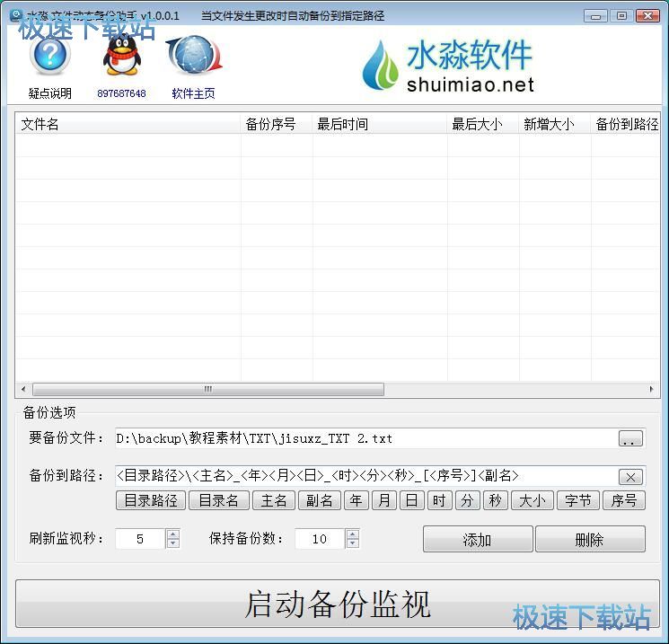This screenshot has height=644, width=669.
Task: Insert the 时 placeholder
Action: point(439,500)
